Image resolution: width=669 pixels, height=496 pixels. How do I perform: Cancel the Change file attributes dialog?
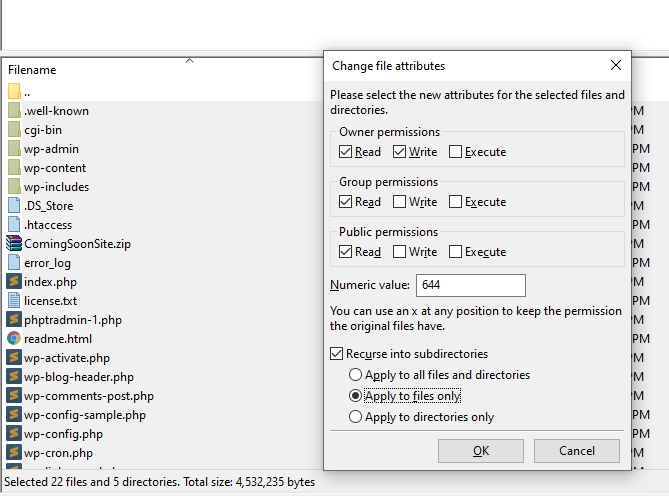click(x=576, y=451)
